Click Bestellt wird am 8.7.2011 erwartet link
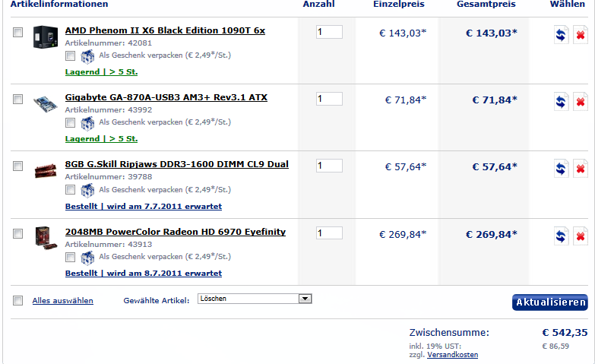The width and height of the screenshot is (595, 364). coord(144,274)
